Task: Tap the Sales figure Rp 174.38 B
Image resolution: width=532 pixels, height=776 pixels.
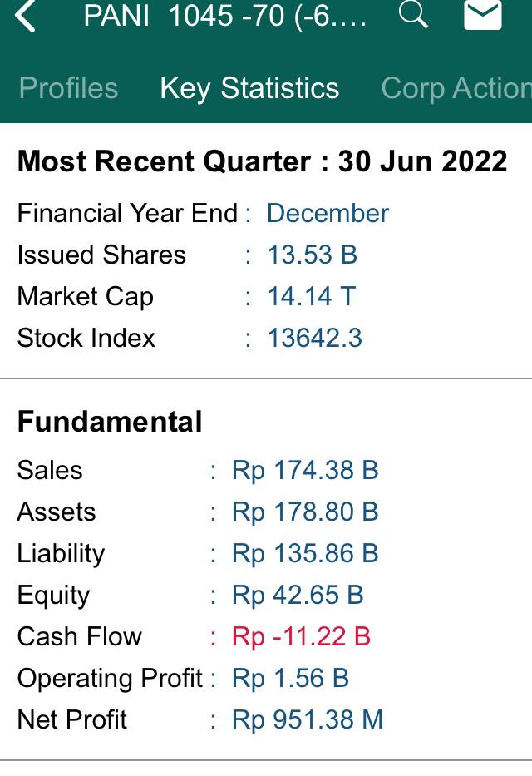Action: pyautogui.click(x=305, y=470)
